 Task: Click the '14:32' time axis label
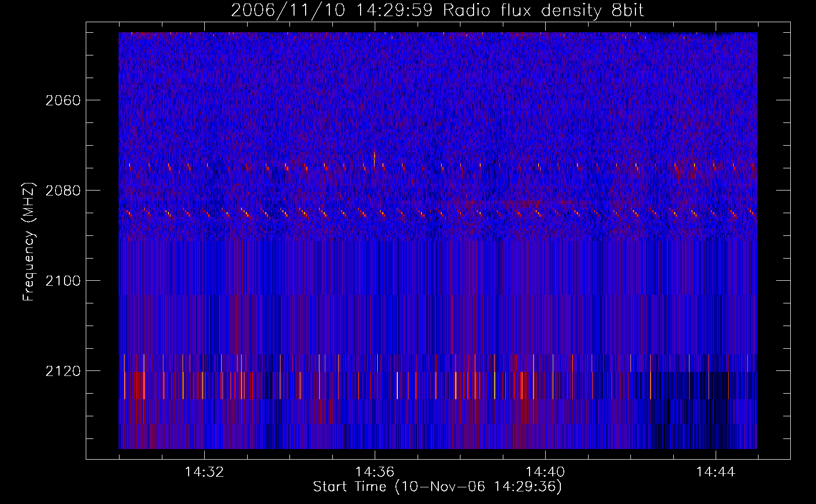(204, 472)
